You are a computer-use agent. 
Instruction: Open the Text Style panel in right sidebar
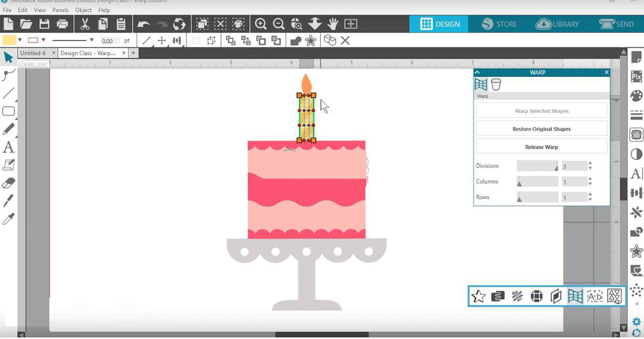636,173
